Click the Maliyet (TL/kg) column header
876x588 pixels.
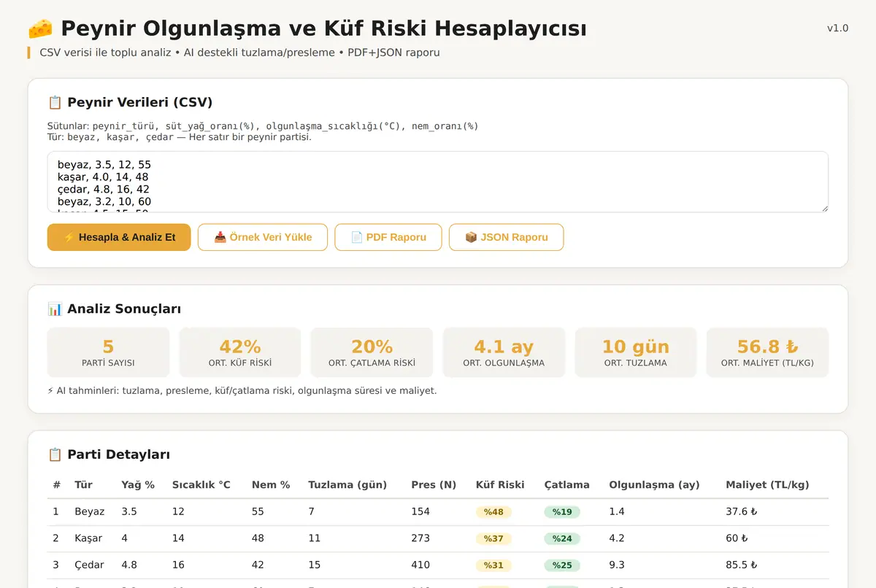[767, 485]
